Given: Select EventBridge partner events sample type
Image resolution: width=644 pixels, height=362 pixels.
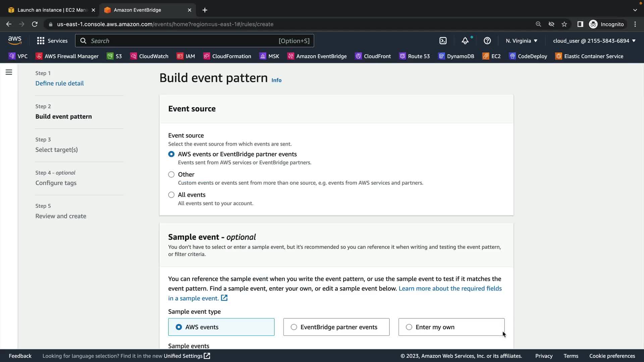Looking at the screenshot, I should click(x=294, y=327).
